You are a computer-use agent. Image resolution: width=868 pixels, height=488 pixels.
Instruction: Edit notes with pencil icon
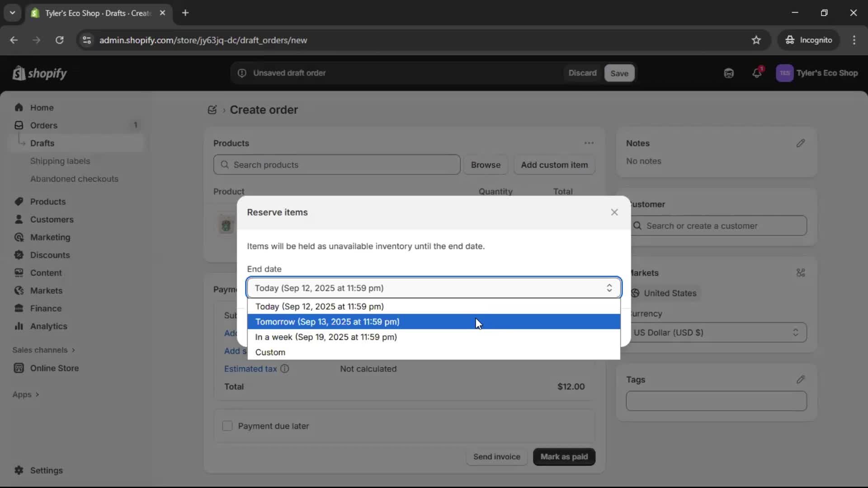click(800, 143)
